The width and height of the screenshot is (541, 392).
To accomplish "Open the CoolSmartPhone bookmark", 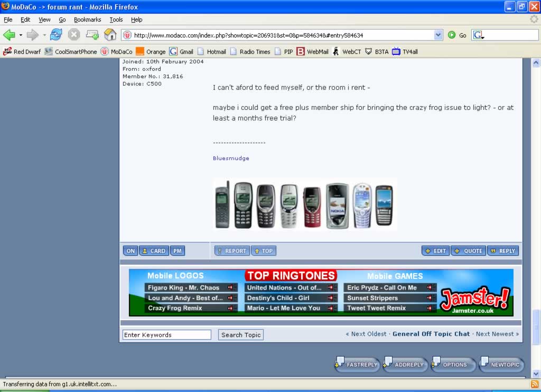I will click(x=71, y=52).
